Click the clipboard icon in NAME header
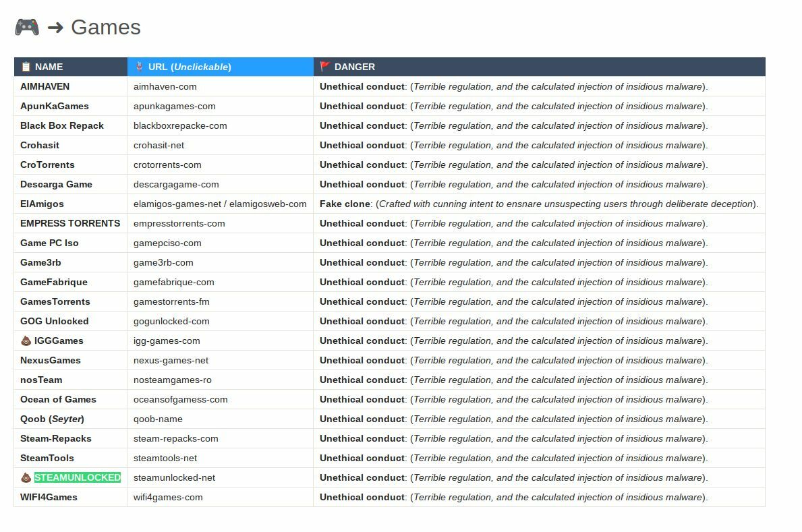The height and width of the screenshot is (532, 802). point(26,67)
